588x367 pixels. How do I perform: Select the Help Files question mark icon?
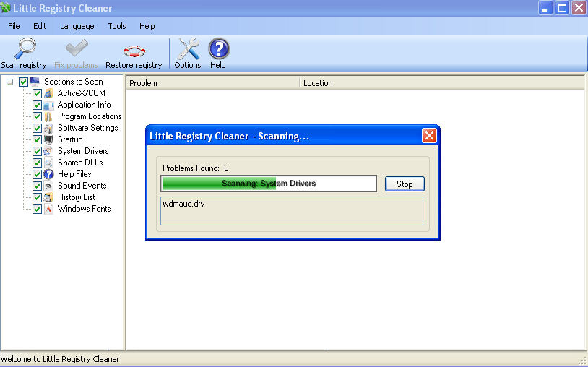pos(48,174)
